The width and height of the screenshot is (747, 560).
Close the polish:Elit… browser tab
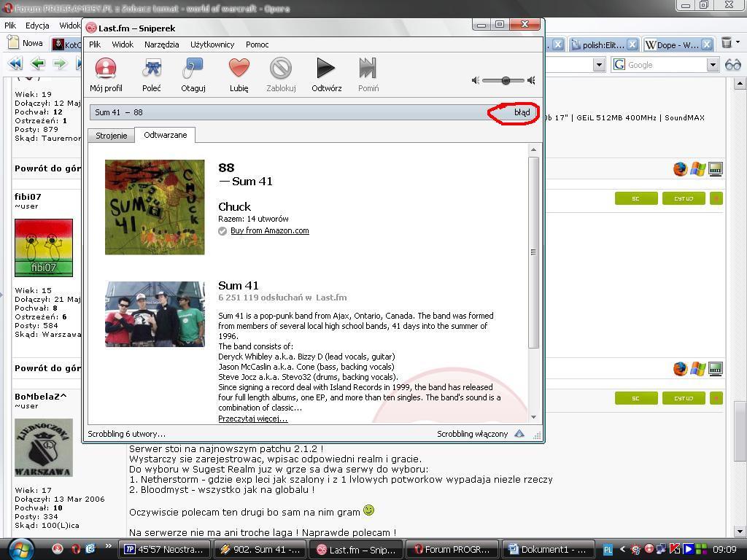632,44
